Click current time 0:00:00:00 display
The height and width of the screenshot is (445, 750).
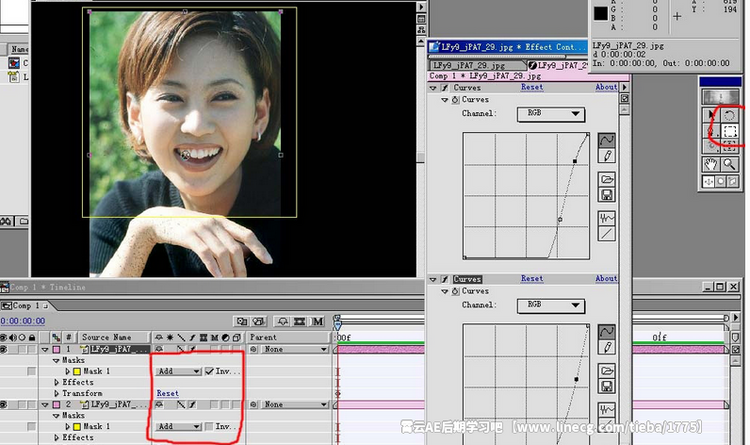(x=22, y=321)
